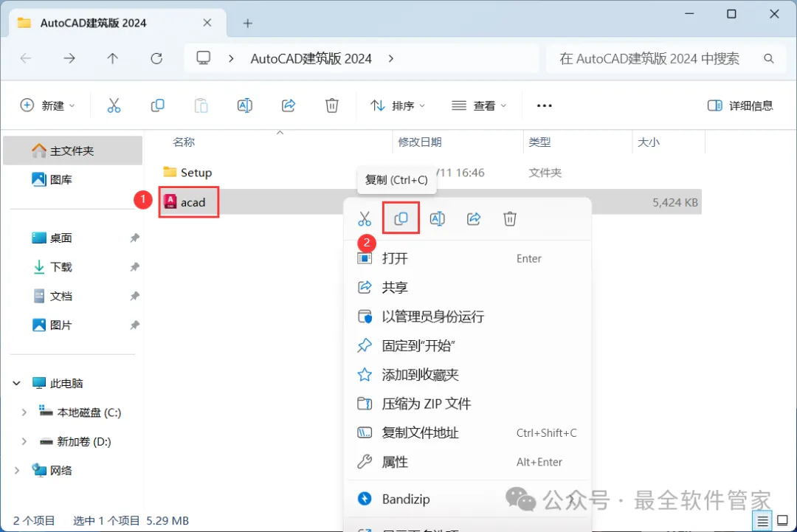
Task: Select the Setup folder
Action: point(187,173)
